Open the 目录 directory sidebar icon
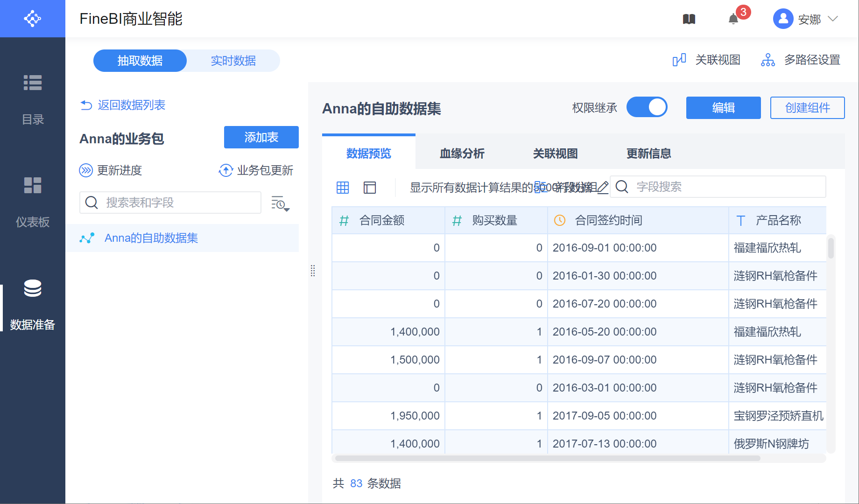The height and width of the screenshot is (504, 859). tap(33, 83)
